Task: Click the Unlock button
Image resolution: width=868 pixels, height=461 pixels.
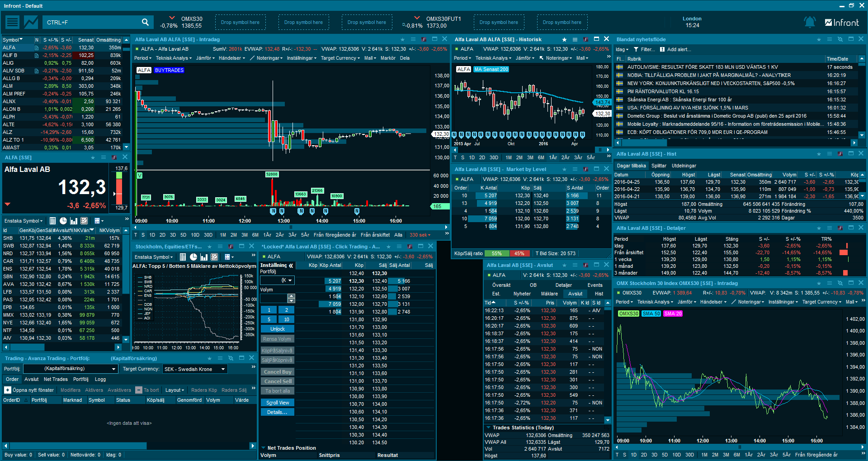Action: pos(278,329)
